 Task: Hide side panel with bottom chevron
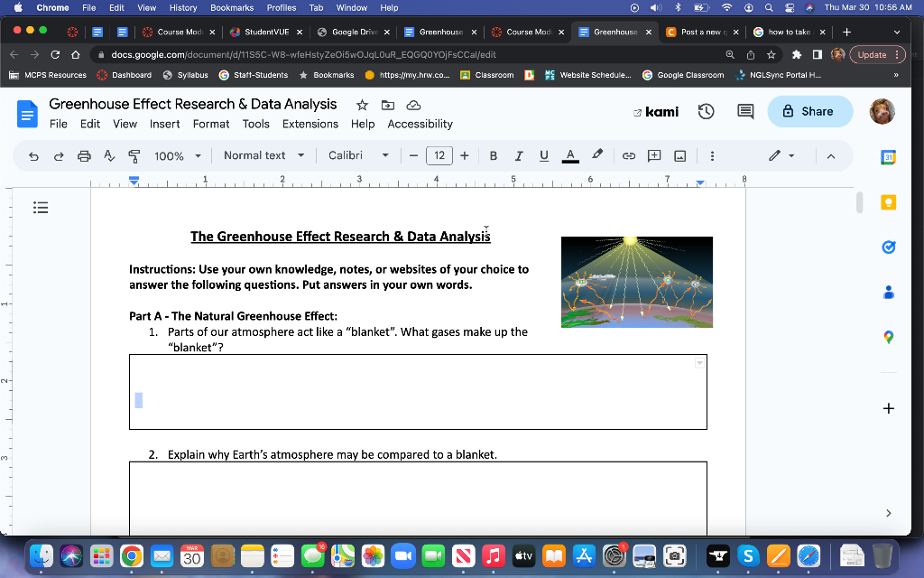click(889, 513)
